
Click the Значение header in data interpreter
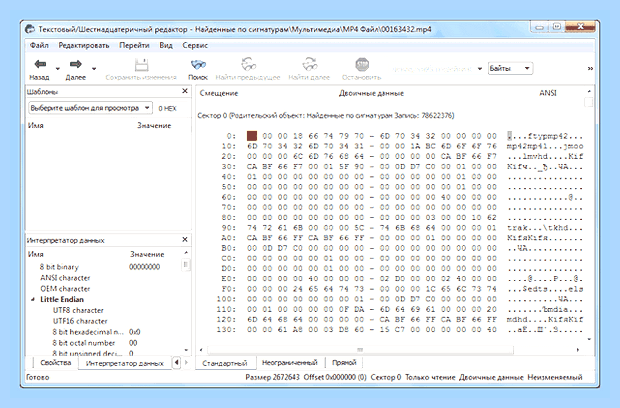click(x=147, y=254)
